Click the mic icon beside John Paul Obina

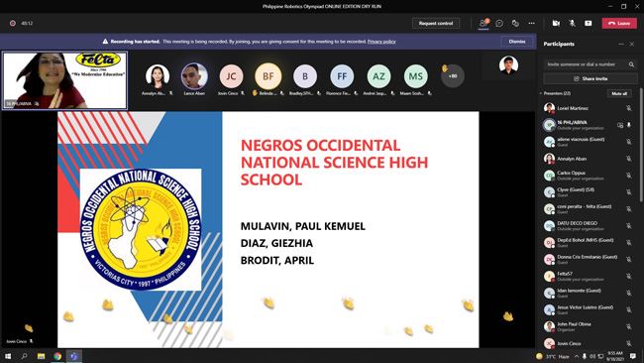[629, 326]
